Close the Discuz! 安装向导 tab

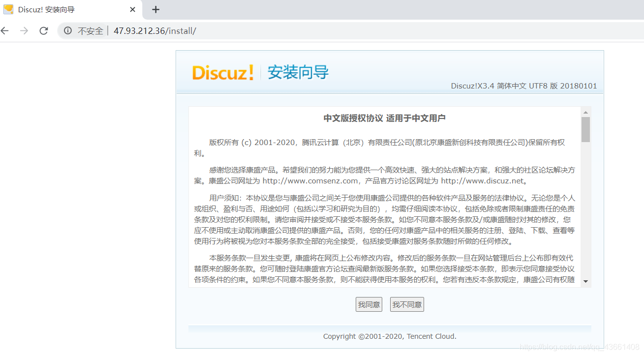click(133, 9)
